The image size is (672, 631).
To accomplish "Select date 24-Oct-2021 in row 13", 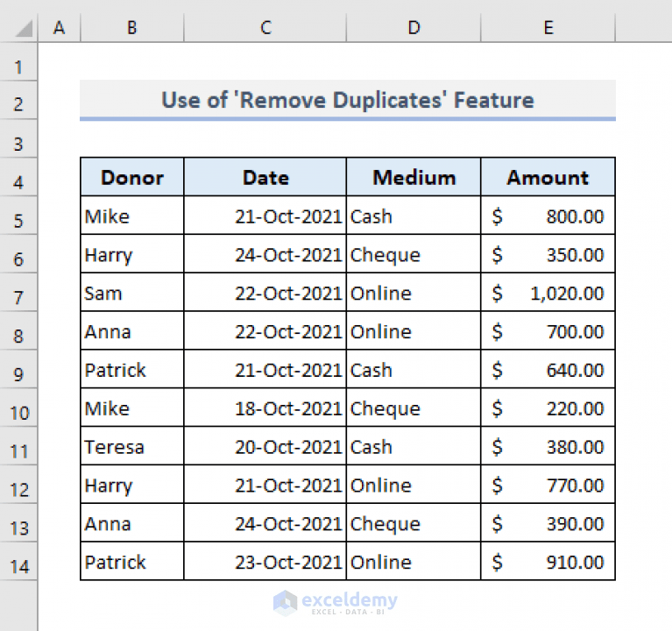I will click(265, 522).
